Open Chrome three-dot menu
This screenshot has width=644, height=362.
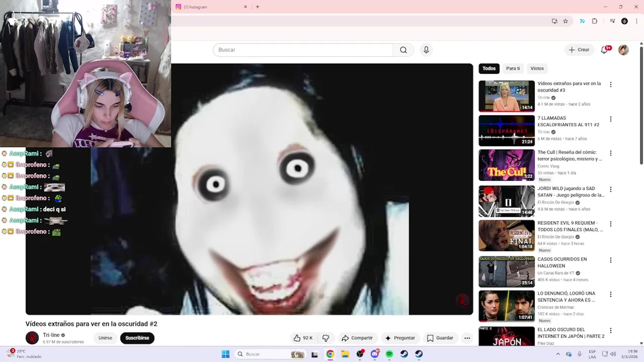point(636,21)
